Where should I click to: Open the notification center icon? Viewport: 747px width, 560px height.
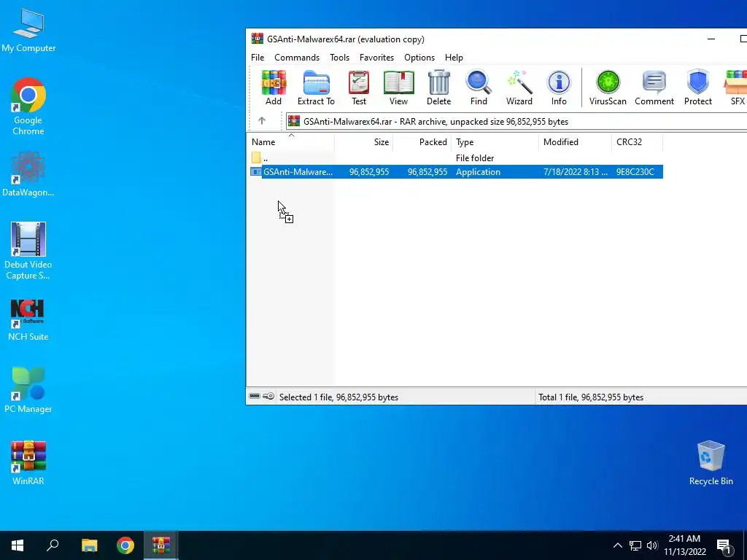click(x=724, y=546)
